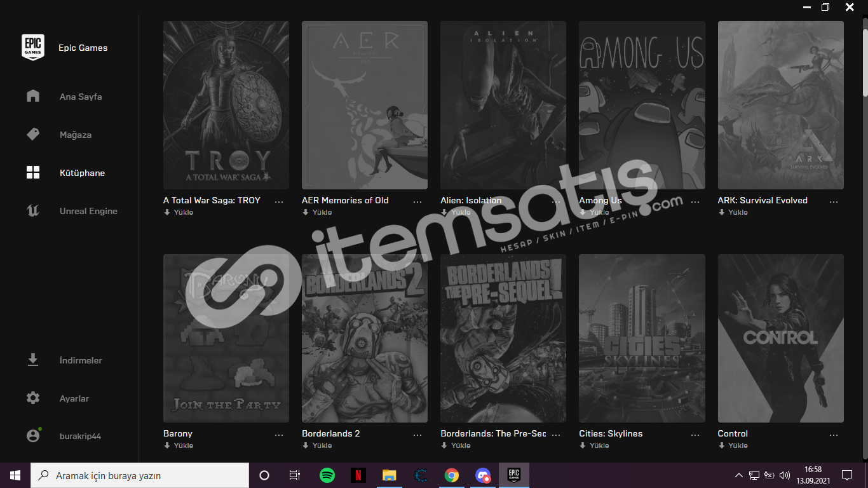
Task: Select the Kütüphane grid icon
Action: pos(33,172)
